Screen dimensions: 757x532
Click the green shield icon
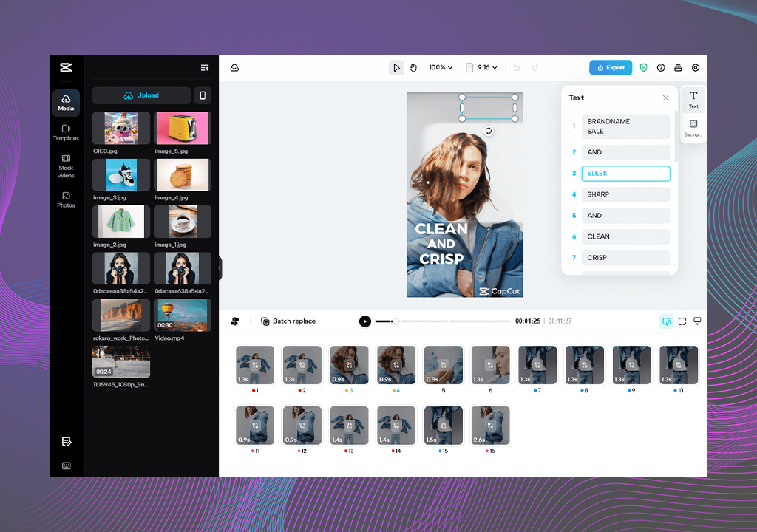tap(644, 67)
